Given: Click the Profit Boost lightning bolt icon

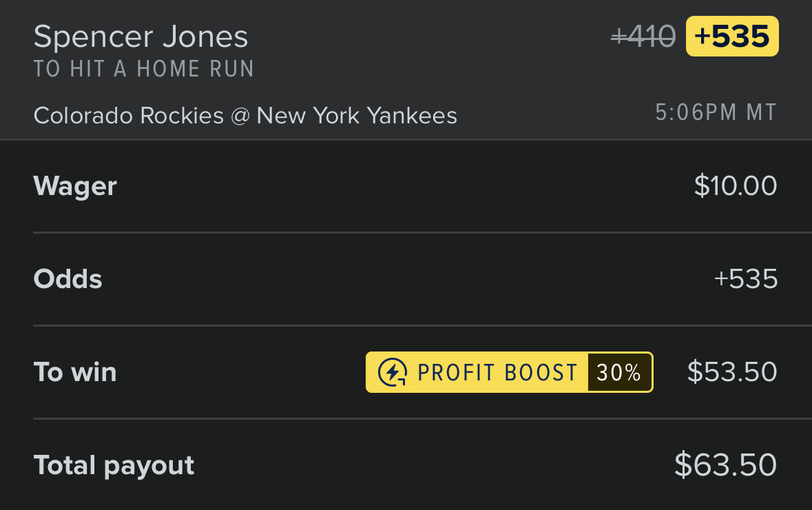Looking at the screenshot, I should click(392, 372).
